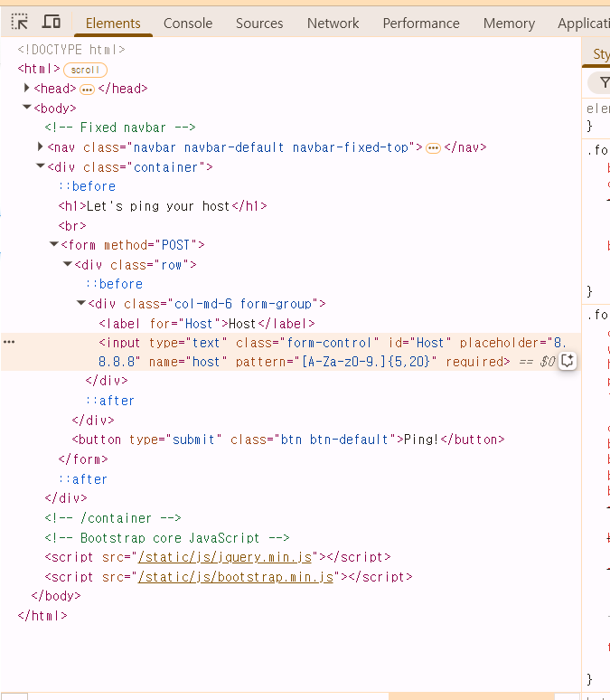Expand the nav navbar element arrow
The height and width of the screenshot is (700, 610).
pos(40,147)
